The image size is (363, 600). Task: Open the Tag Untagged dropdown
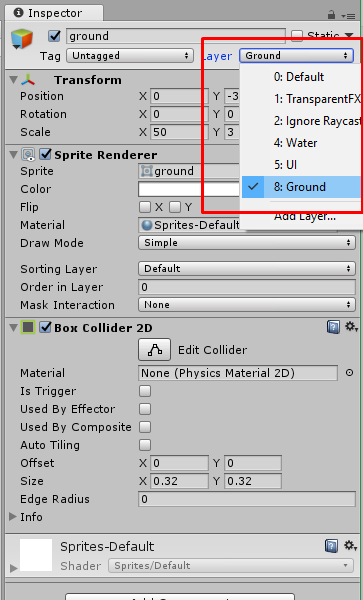point(130,56)
